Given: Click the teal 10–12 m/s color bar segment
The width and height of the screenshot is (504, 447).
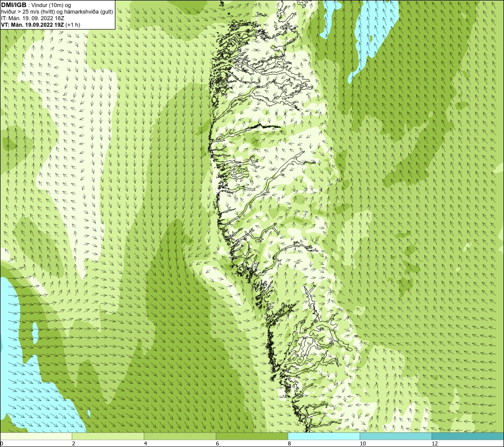Looking at the screenshot, I should 396,436.
